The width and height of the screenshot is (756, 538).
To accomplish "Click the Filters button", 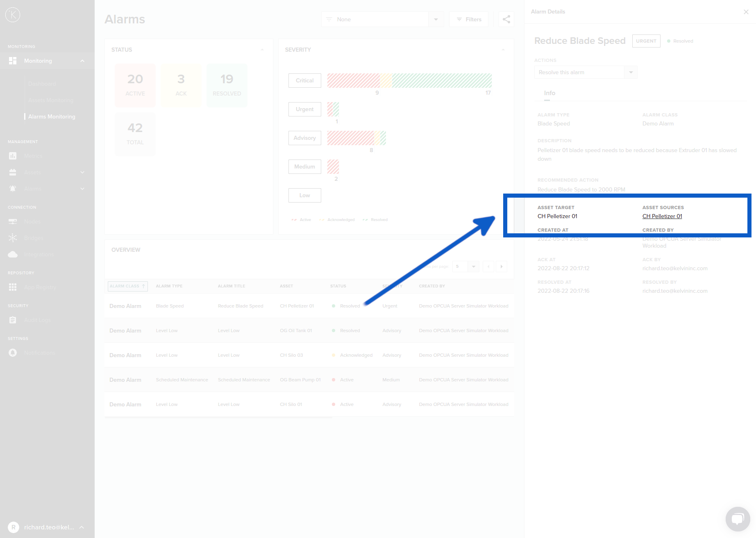I will (469, 20).
